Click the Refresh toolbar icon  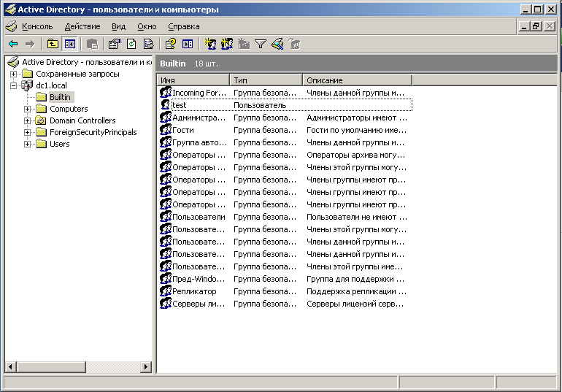click(x=131, y=44)
